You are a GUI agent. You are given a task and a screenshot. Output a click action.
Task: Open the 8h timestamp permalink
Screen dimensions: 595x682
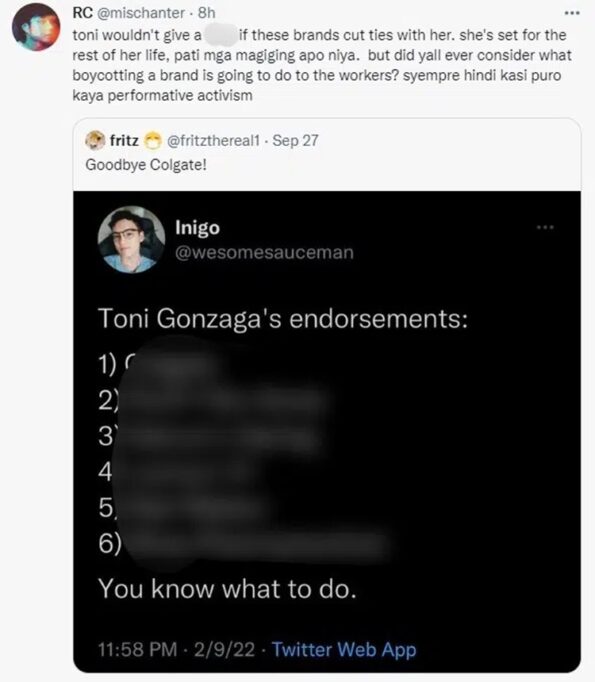pyautogui.click(x=207, y=13)
